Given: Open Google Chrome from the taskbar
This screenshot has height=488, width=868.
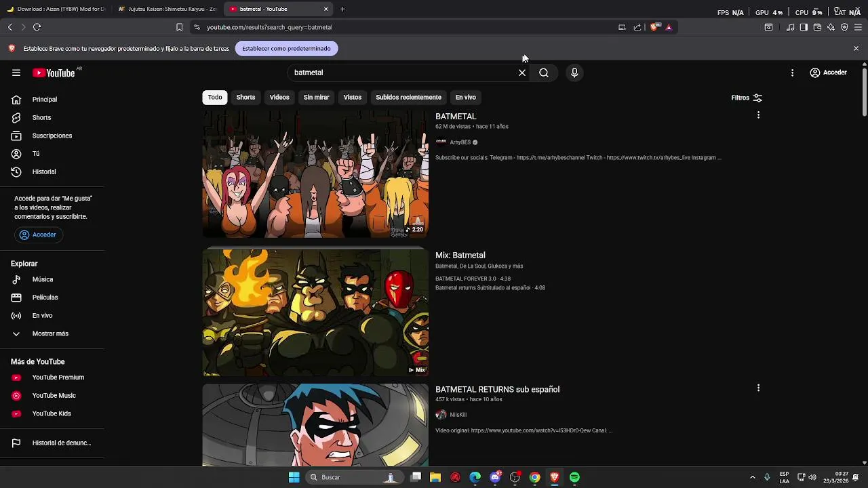Looking at the screenshot, I should coord(535,477).
